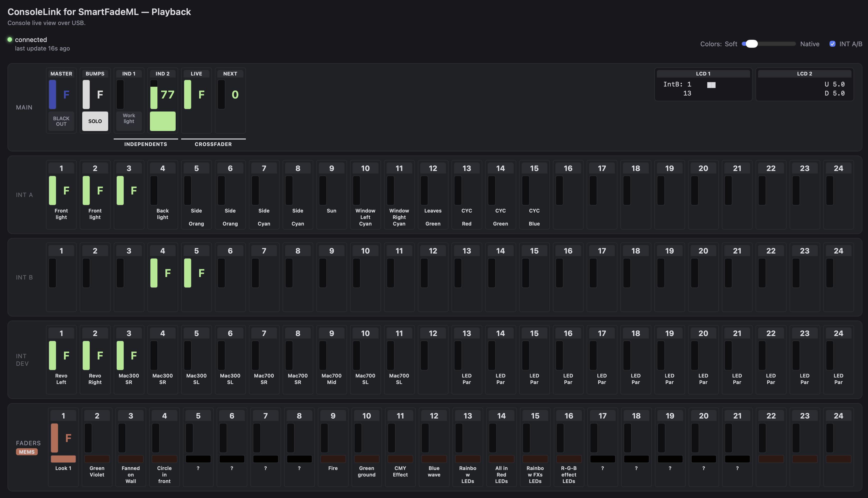Click the Fanned on Wall memory bump button
The image size is (868, 498).
(130, 459)
